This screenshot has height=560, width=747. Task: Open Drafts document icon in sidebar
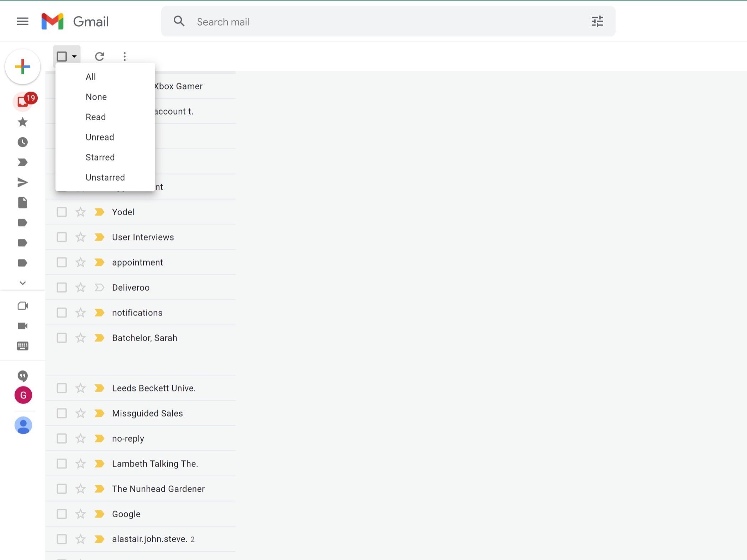[22, 202]
